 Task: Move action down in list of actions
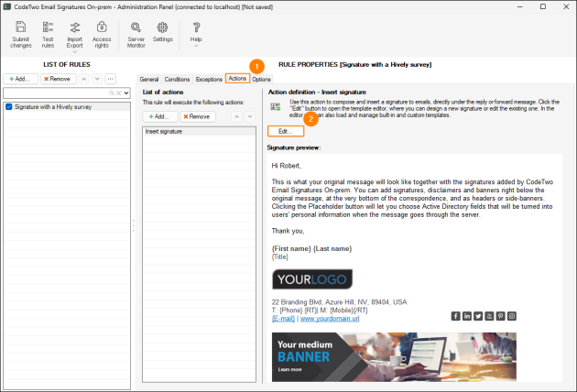[x=250, y=116]
